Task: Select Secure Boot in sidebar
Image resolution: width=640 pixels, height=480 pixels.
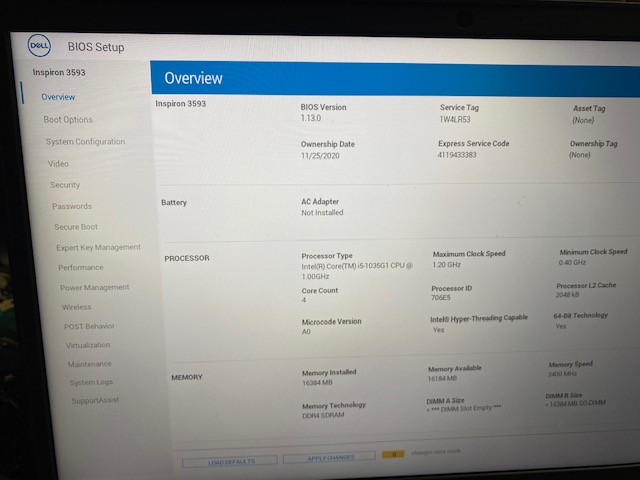Action: coord(76,227)
